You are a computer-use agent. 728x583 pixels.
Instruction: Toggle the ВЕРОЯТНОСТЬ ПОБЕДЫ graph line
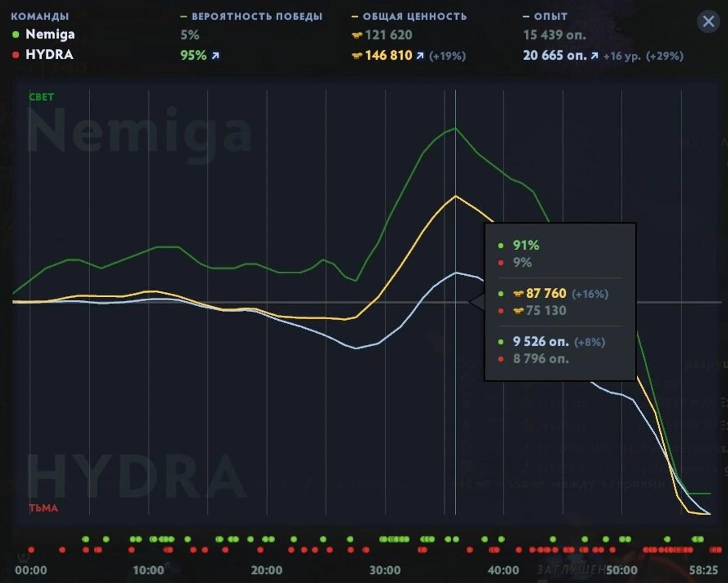251,16
